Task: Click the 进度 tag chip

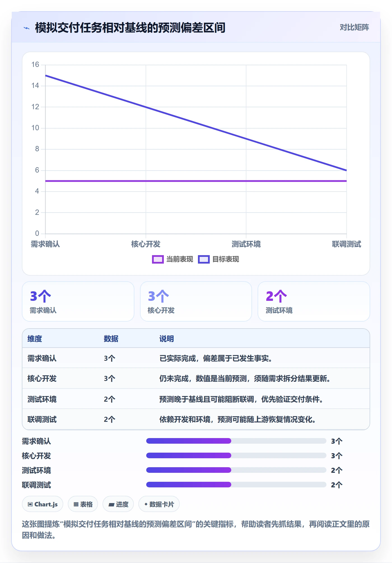Action: [118, 504]
